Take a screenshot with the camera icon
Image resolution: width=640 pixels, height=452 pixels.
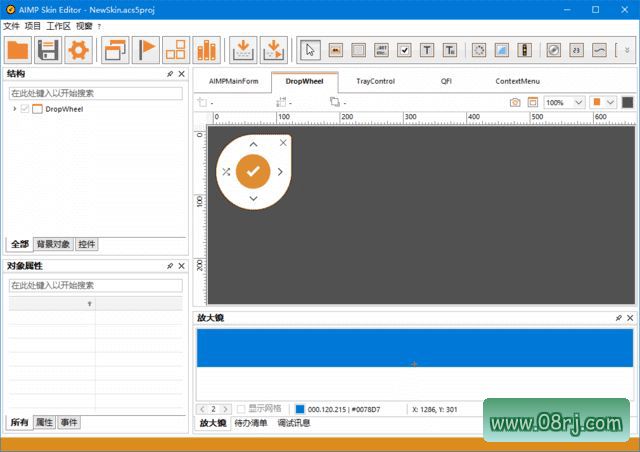[x=515, y=102]
